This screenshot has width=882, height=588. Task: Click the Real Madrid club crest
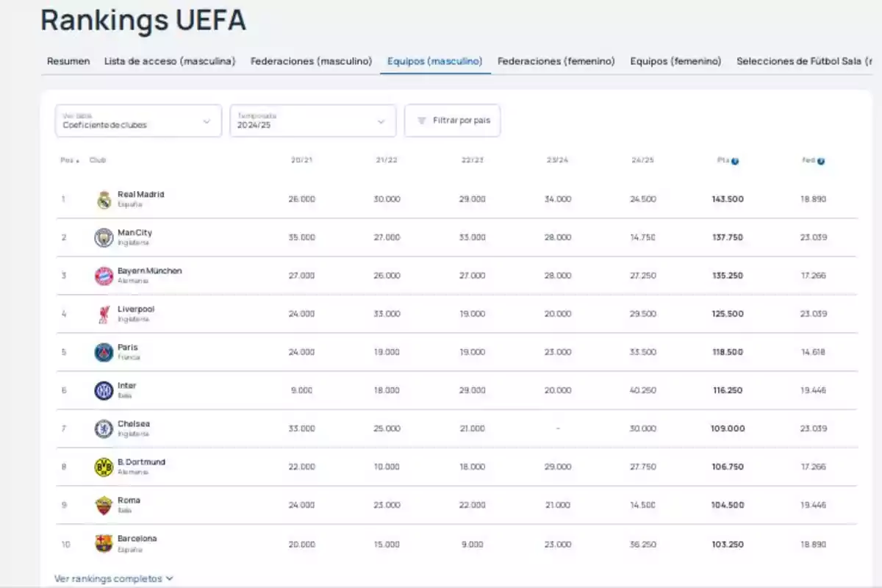click(104, 200)
